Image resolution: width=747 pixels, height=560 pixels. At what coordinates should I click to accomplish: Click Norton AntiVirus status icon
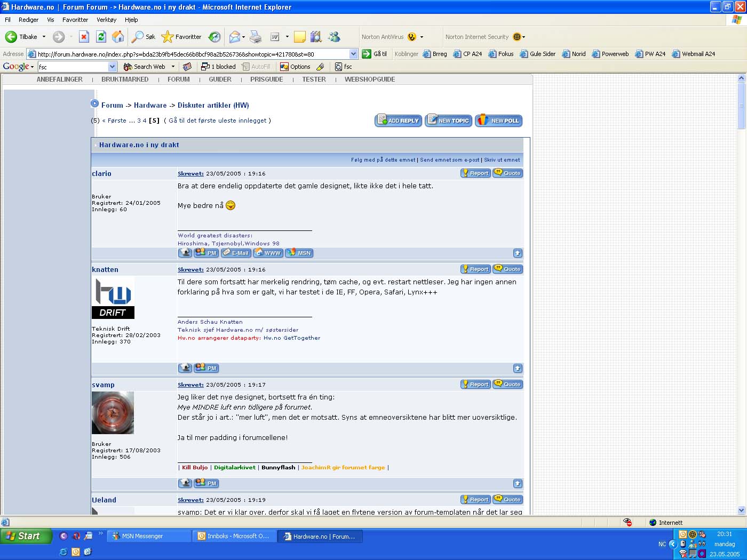pos(411,37)
